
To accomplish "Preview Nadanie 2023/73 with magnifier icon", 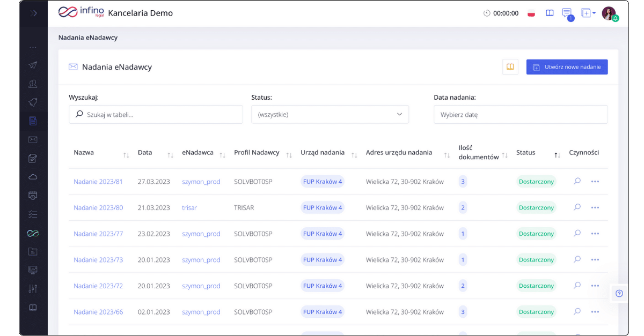I will (577, 259).
